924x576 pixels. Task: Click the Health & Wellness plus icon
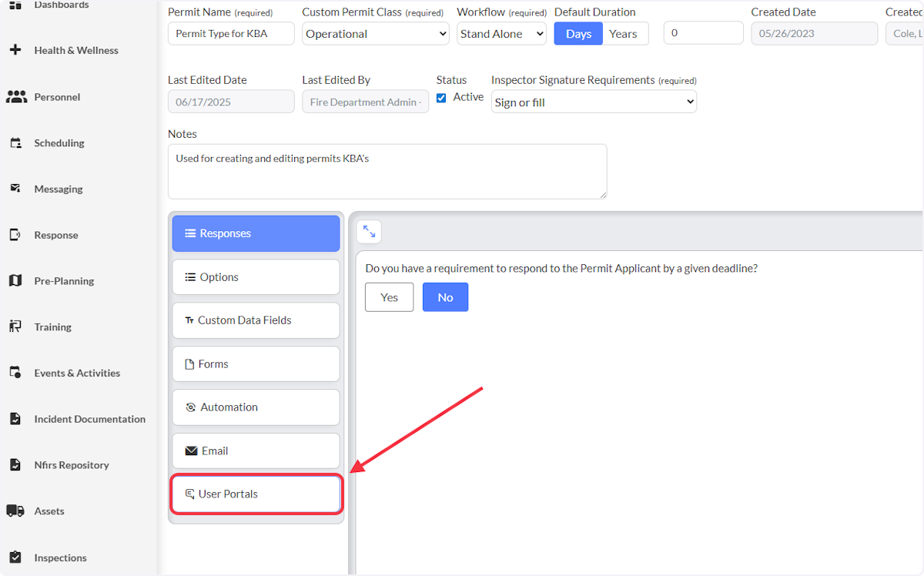15,50
